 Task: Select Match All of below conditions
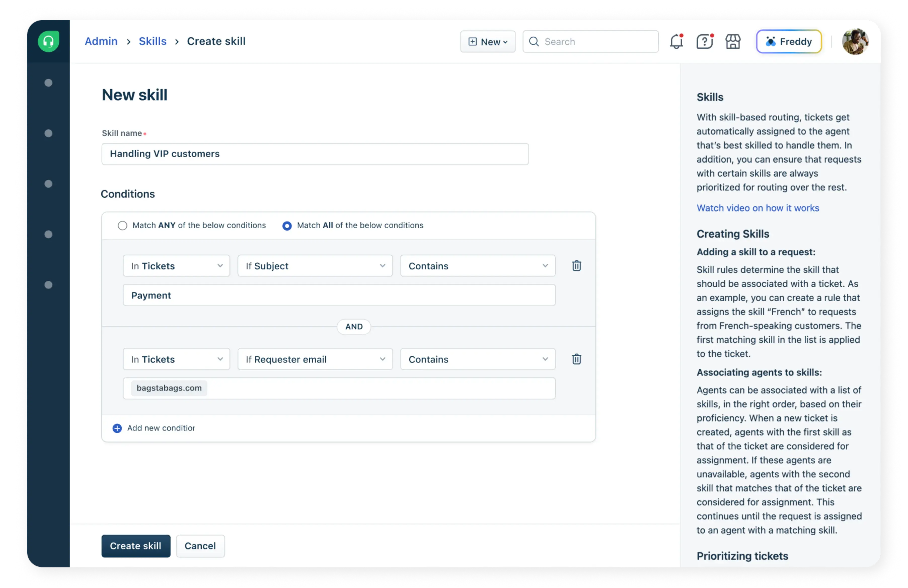tap(286, 226)
